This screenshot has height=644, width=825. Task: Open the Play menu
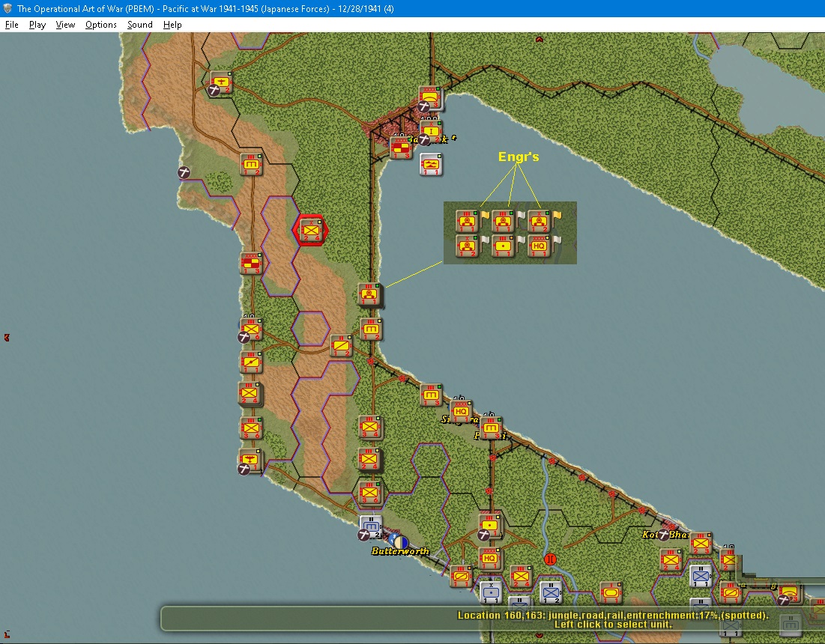coord(37,25)
